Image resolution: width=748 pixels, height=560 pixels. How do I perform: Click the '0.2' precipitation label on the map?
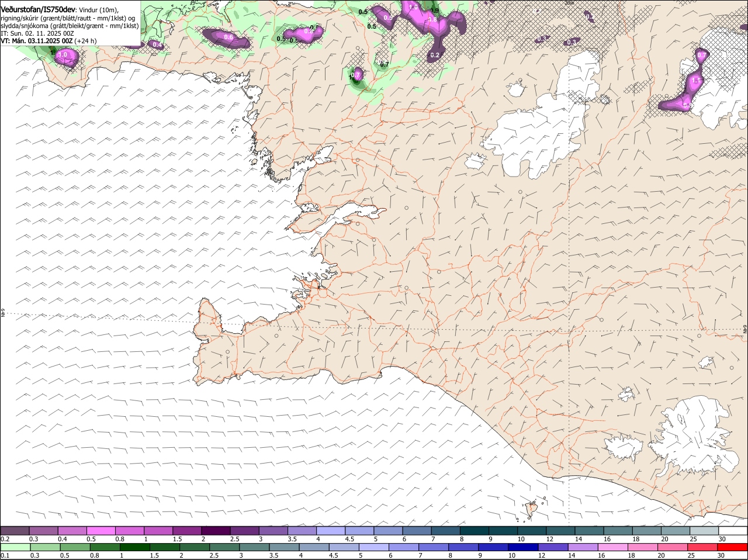pos(434,55)
